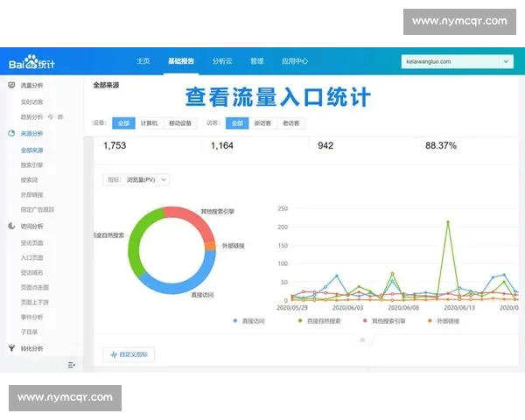This screenshot has height=420, width=525.
Task: Open 子目录 in the sidebar
Action: coord(29,332)
